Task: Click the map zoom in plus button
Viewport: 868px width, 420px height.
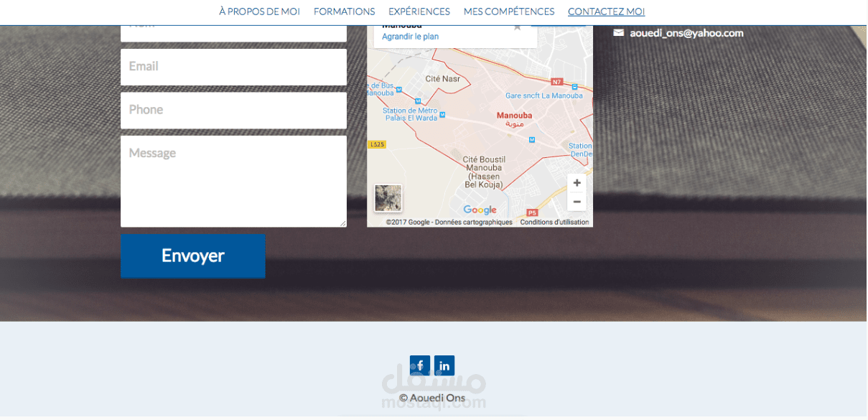Action: click(577, 183)
